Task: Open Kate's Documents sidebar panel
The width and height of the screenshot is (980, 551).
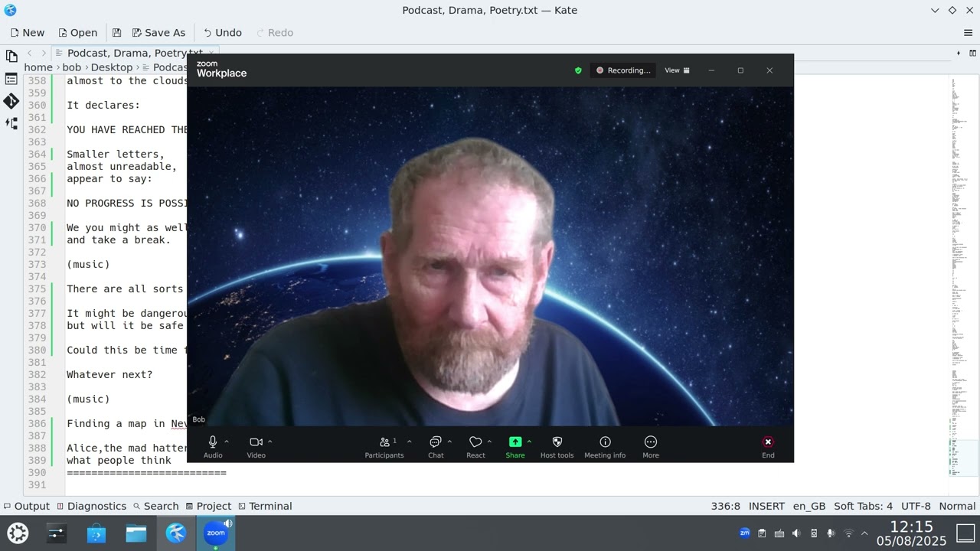Action: click(x=11, y=56)
